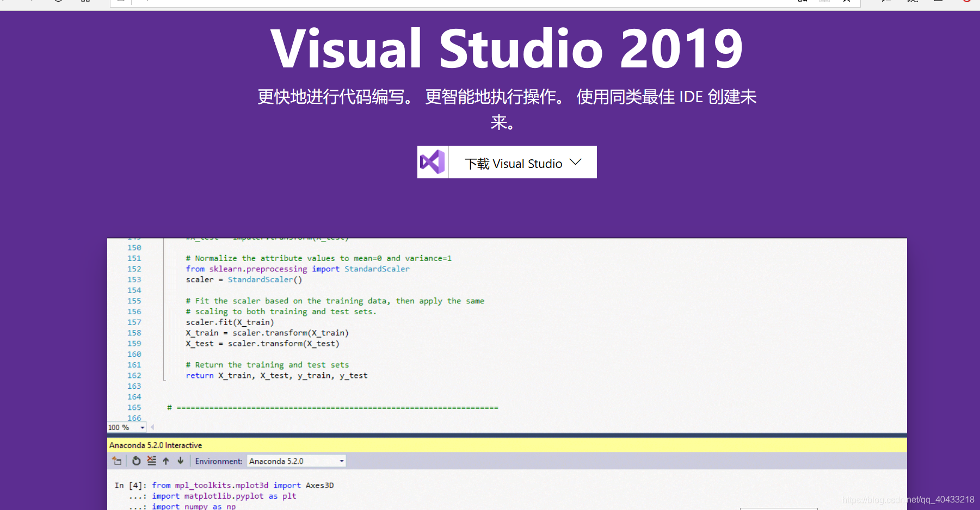Click line number 151 in the gutter
The width and height of the screenshot is (980, 510).
point(134,258)
